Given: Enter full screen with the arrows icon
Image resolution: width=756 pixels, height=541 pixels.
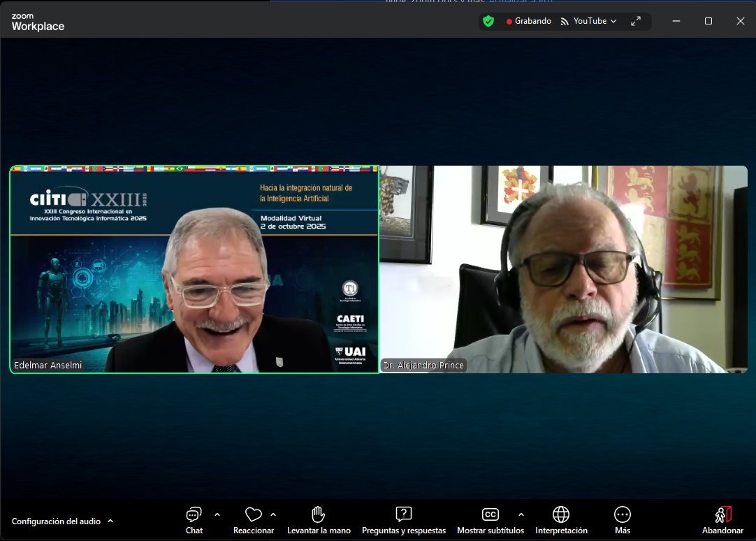Looking at the screenshot, I should pyautogui.click(x=636, y=21).
